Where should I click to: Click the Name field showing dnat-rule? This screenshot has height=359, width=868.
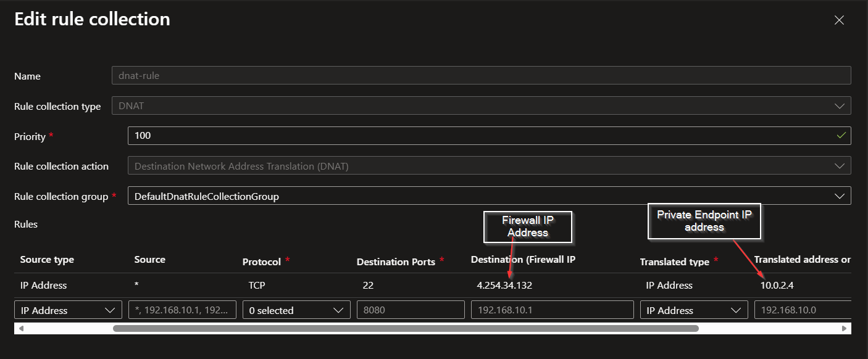coord(481,76)
